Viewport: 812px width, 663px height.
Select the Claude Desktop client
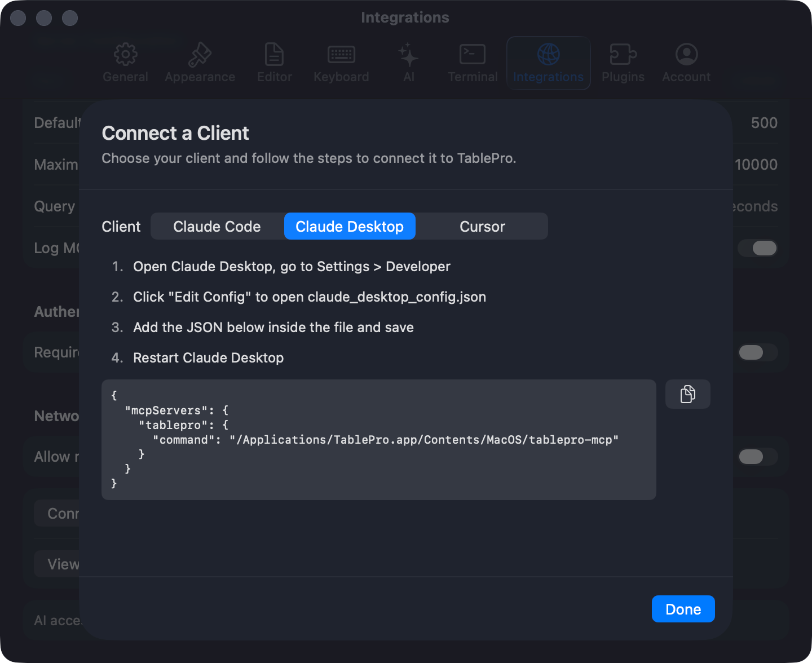pos(350,226)
